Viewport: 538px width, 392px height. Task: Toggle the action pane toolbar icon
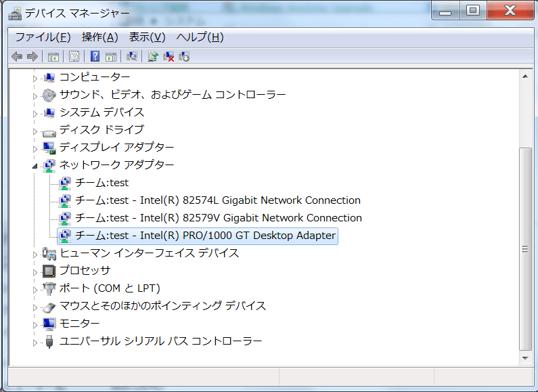111,57
